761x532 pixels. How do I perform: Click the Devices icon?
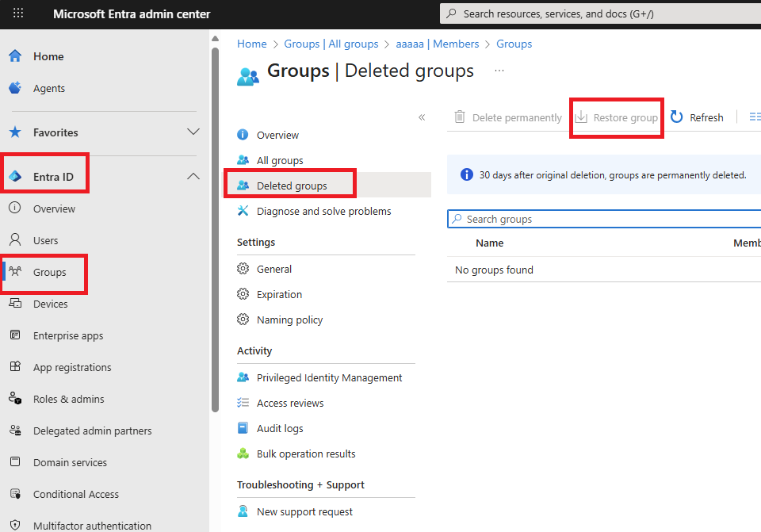click(x=15, y=304)
